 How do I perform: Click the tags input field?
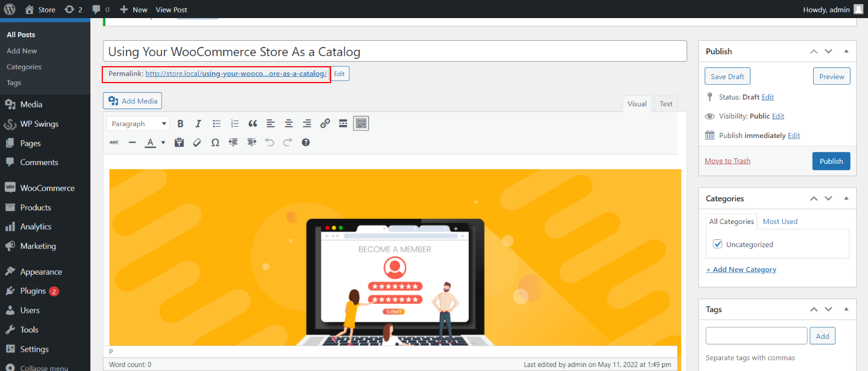point(756,335)
